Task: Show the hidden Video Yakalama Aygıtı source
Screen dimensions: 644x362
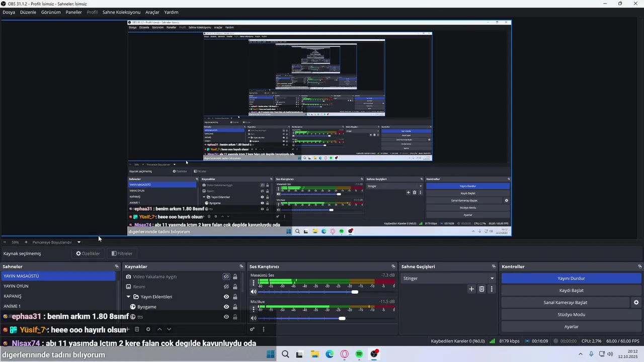Action: (226, 277)
